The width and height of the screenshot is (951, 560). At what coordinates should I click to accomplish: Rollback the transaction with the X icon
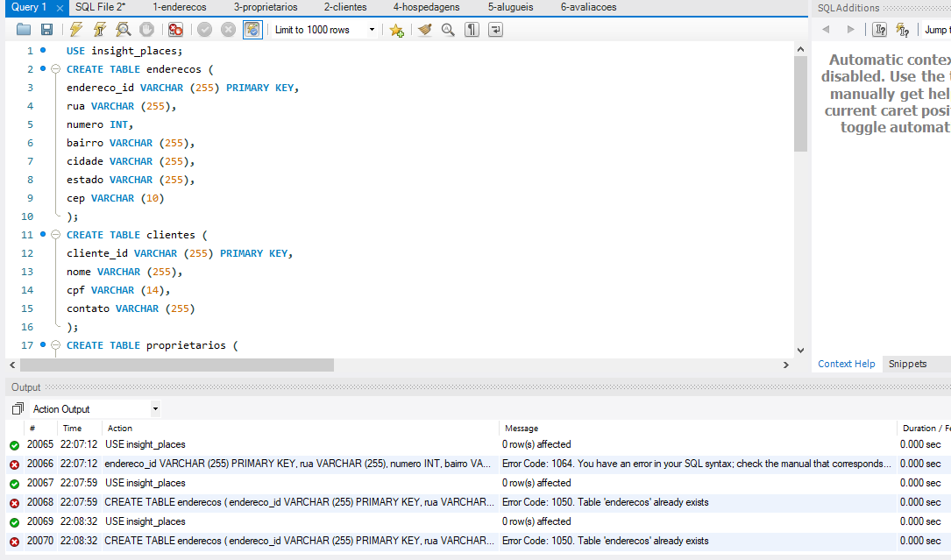228,30
